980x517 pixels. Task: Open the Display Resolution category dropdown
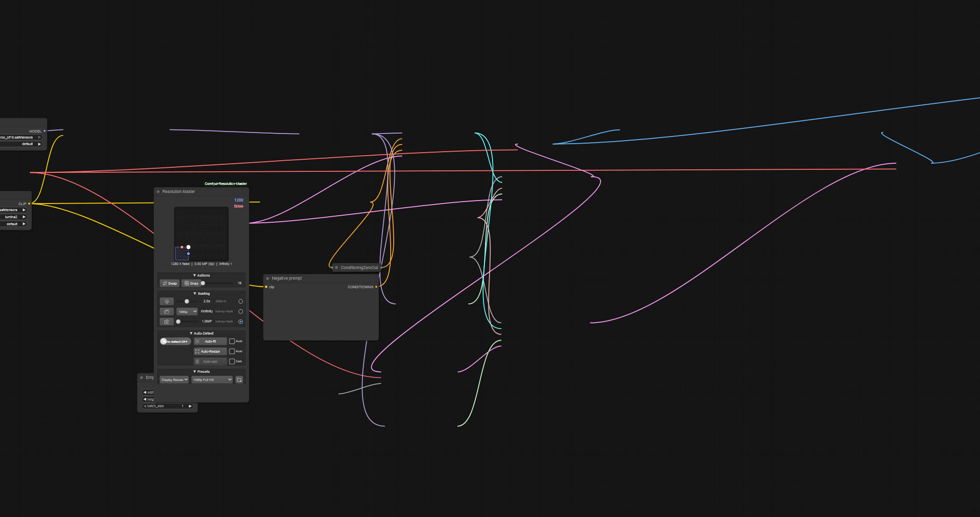[x=174, y=380]
